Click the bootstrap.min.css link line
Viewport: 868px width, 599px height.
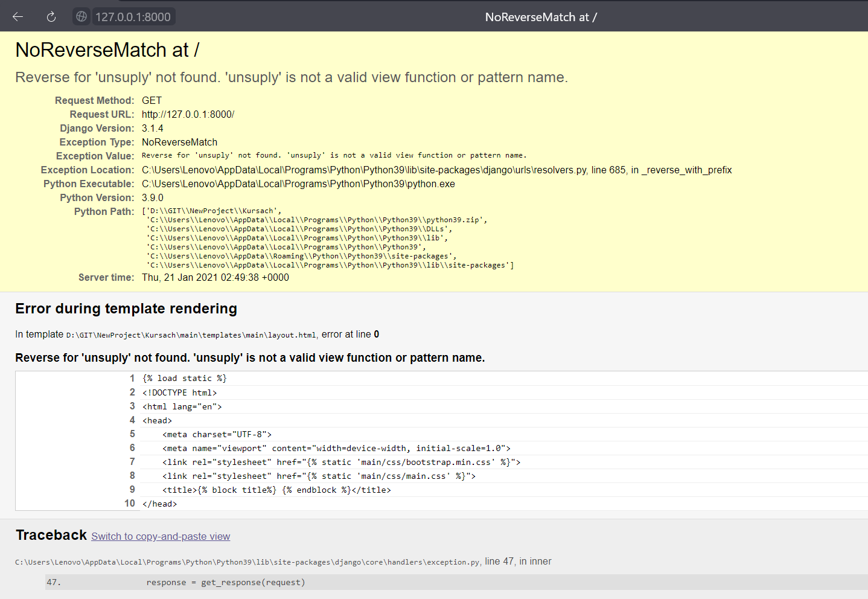coord(342,462)
